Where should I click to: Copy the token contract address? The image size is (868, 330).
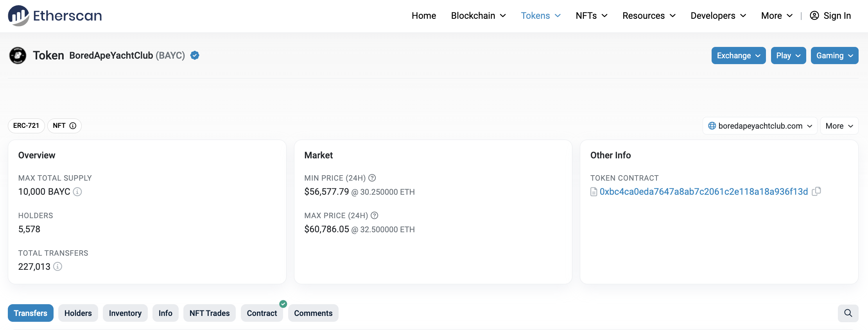[x=816, y=191]
